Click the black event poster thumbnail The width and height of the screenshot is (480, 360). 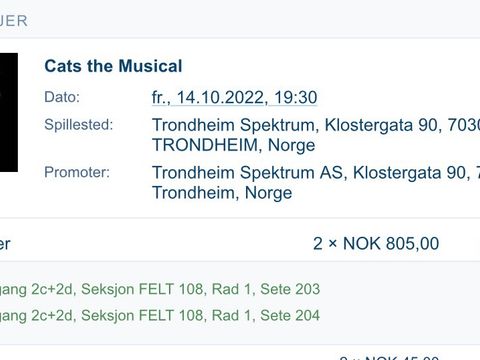pos(9,112)
